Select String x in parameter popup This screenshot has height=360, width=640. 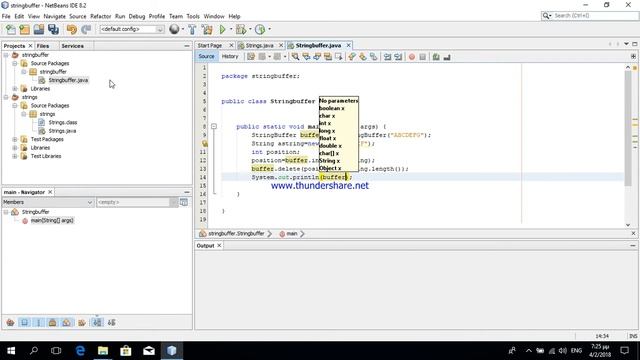[x=329, y=161]
